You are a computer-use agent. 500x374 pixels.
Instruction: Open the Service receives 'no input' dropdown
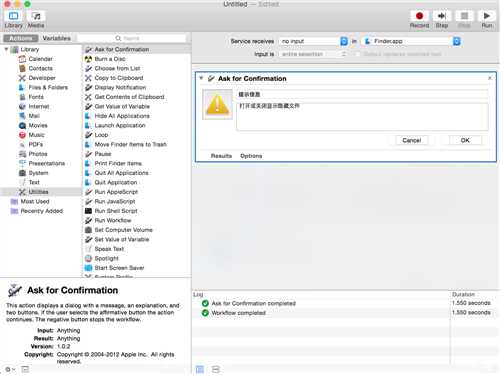coord(313,41)
